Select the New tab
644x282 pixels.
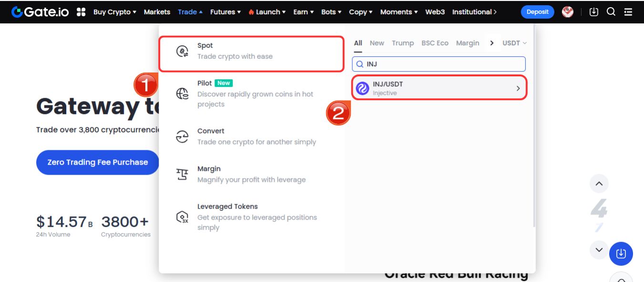pos(377,43)
